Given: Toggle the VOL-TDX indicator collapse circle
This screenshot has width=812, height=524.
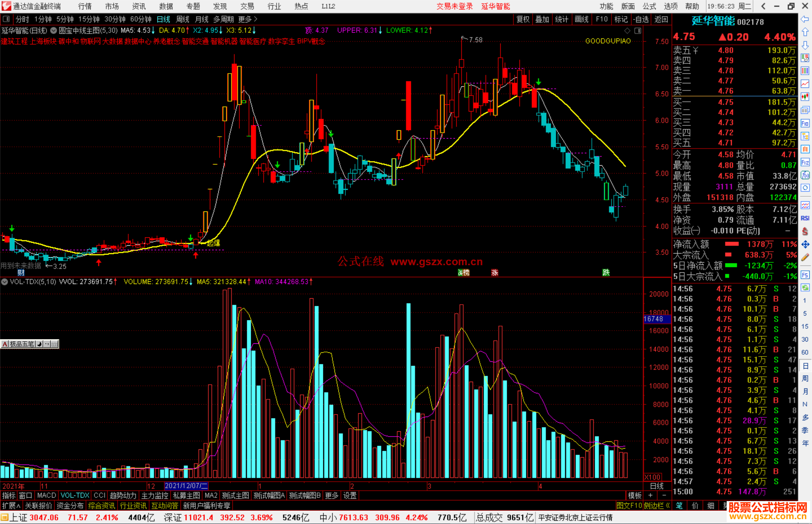Looking at the screenshot, I should point(5,281).
